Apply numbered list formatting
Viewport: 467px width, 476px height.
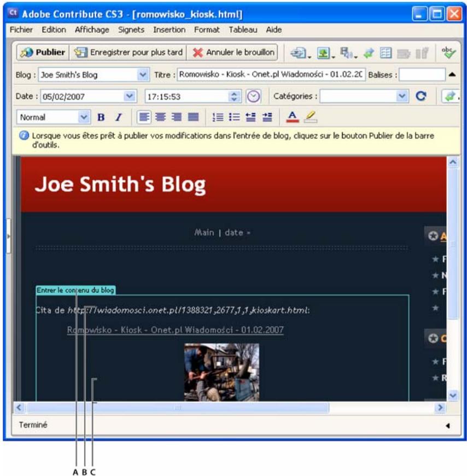pos(218,117)
